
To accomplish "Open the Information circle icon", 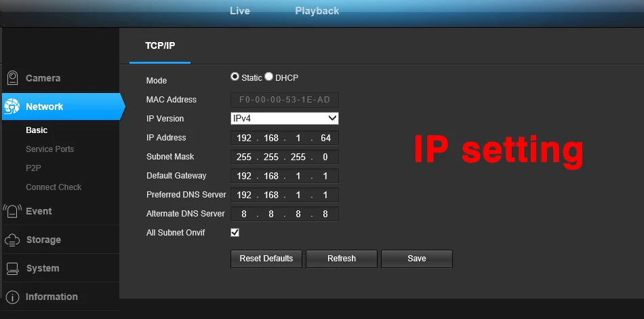I will coord(12,297).
